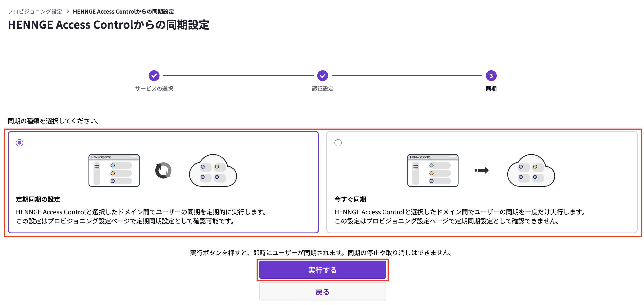The width and height of the screenshot is (644, 305).
Task: Click the step 3 同期 circle
Action: coord(491,76)
